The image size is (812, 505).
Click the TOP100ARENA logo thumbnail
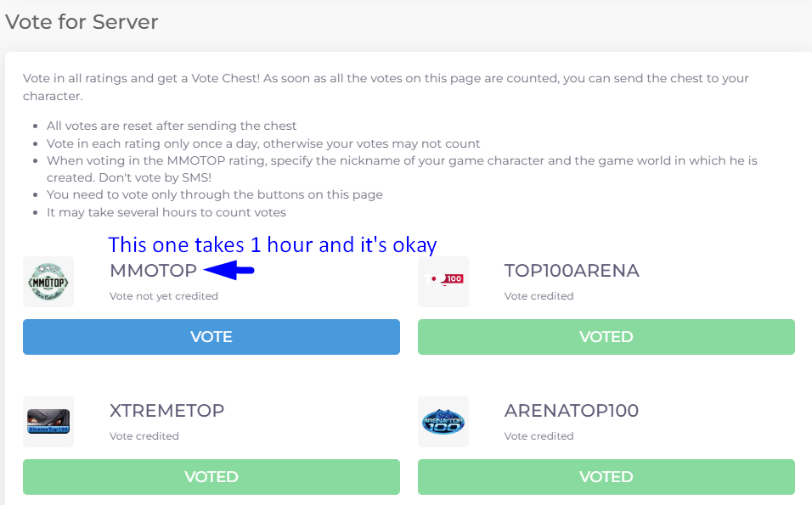coord(443,282)
